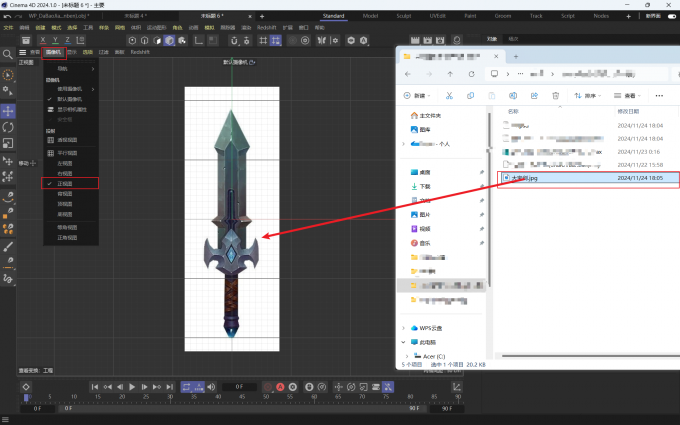Toggle loop playback mode
Viewport: 680px width, 425px height.
pos(186,387)
